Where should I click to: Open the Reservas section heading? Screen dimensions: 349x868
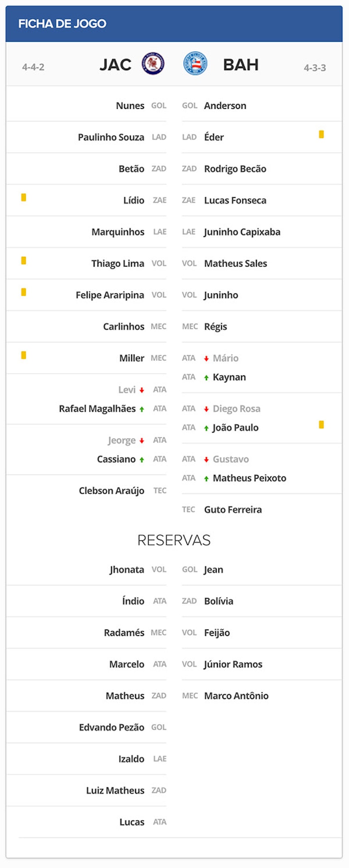click(174, 540)
